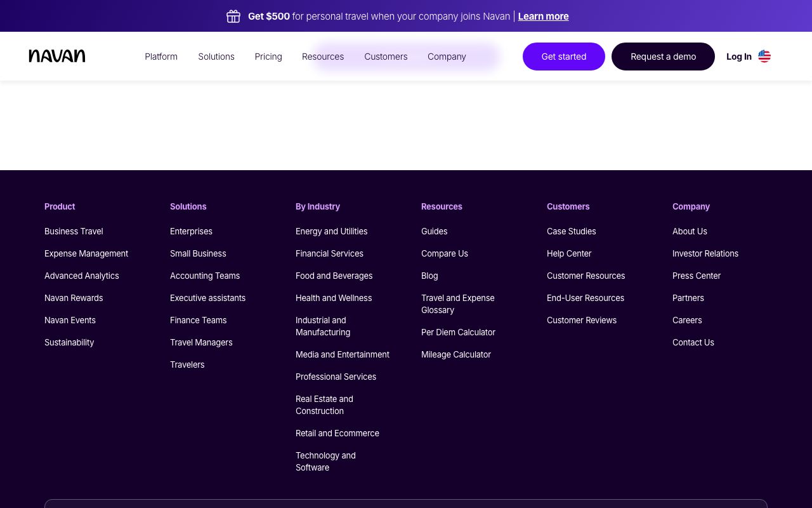Screen dimensions: 812x508
Task: Click Request a demo button
Action: tap(663, 57)
